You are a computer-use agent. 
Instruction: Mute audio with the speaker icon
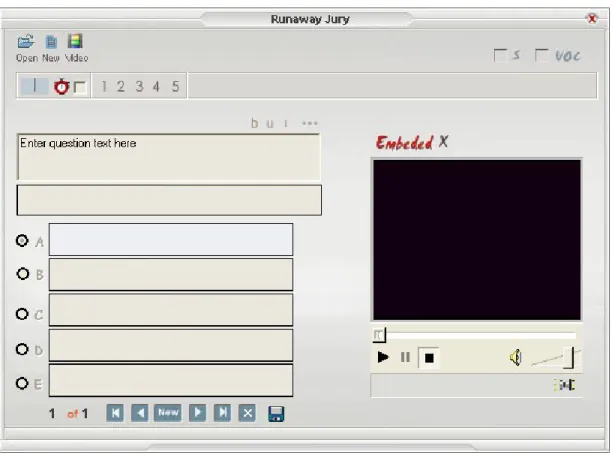coord(516,357)
